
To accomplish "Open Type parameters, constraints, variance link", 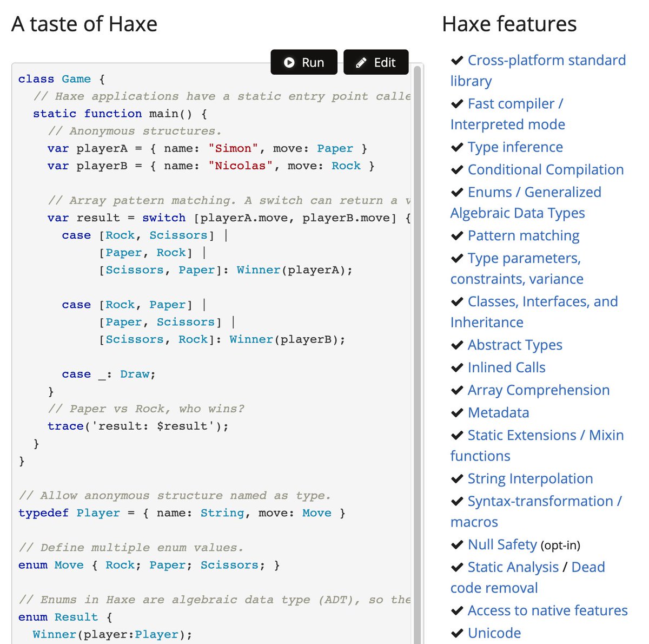I will click(x=517, y=268).
